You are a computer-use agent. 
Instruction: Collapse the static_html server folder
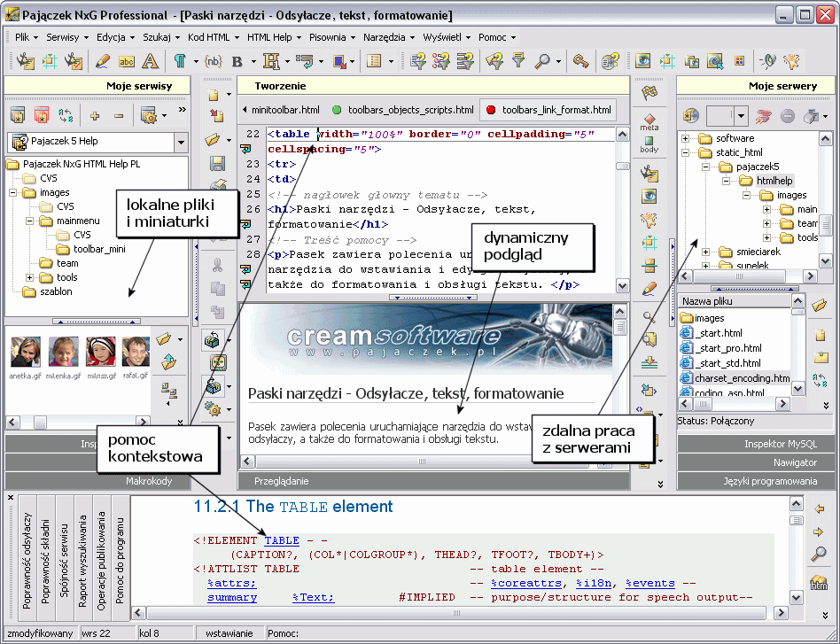coord(685,152)
